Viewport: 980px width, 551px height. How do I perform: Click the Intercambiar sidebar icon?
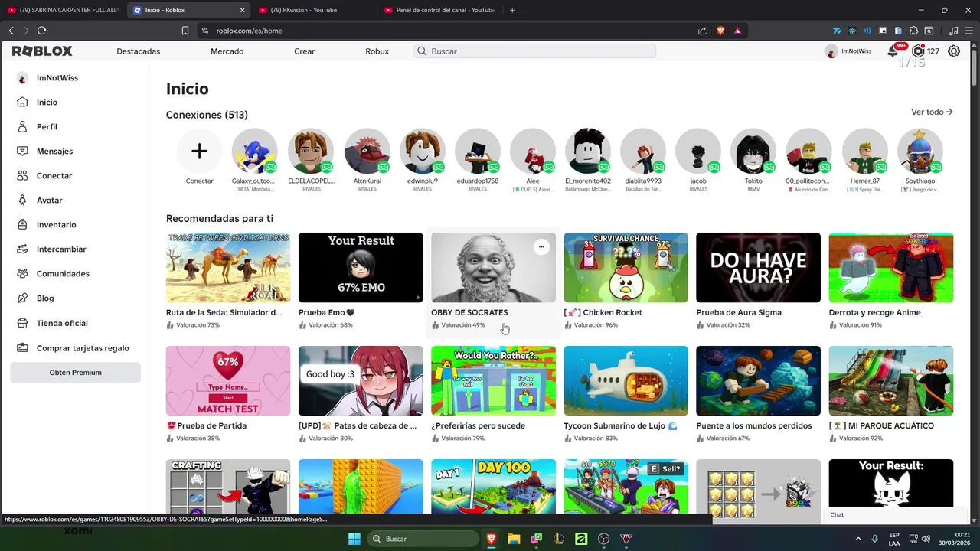pyautogui.click(x=22, y=249)
